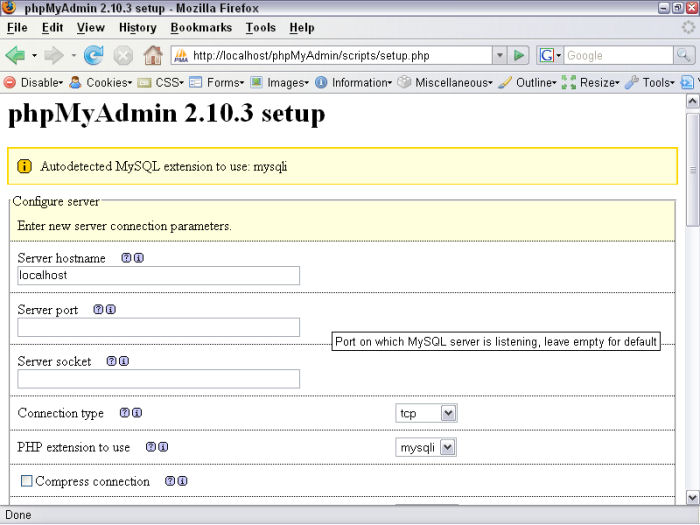Image resolution: width=700 pixels, height=525 pixels.
Task: Open the File menu
Action: click(x=17, y=28)
